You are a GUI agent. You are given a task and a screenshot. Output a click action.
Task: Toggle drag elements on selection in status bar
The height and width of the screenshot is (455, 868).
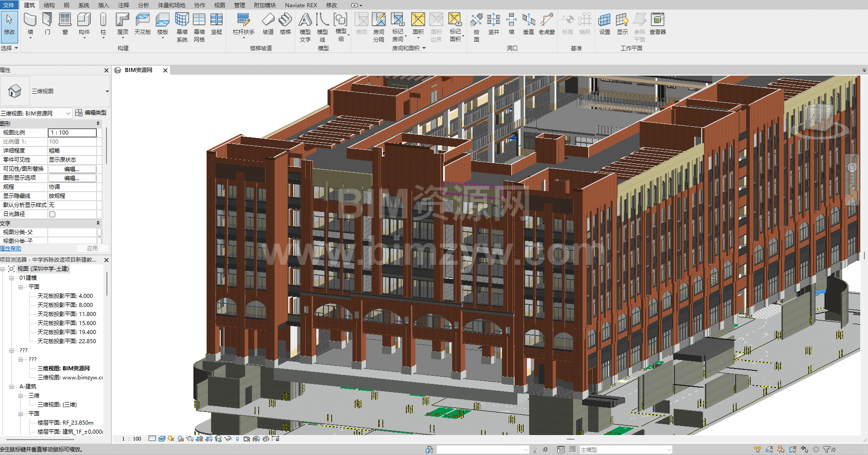805,450
